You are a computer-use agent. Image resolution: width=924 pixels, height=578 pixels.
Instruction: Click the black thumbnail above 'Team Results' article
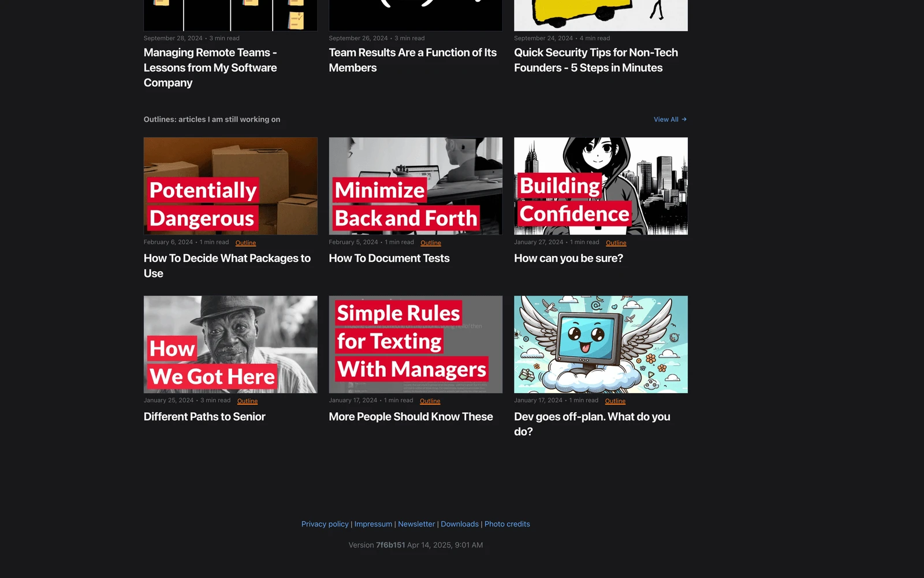[x=416, y=15]
